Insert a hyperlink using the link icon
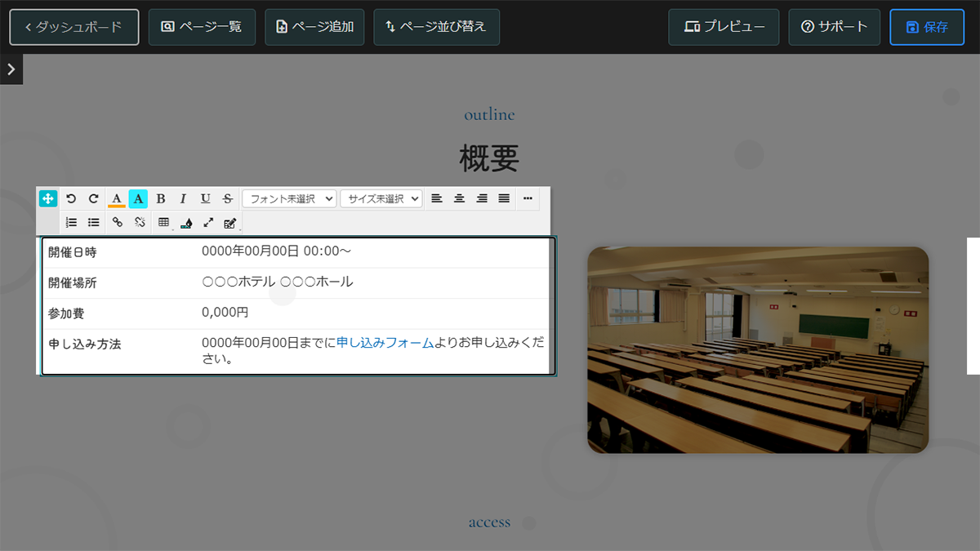This screenshot has width=980, height=551. point(118,221)
